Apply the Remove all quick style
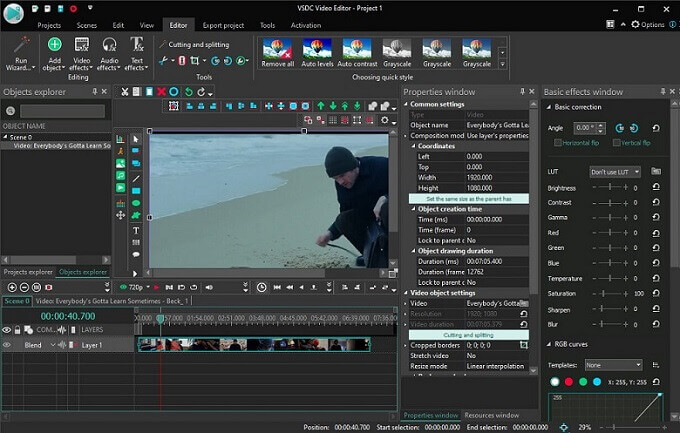Screen dimensions: 680x433 pos(278,52)
